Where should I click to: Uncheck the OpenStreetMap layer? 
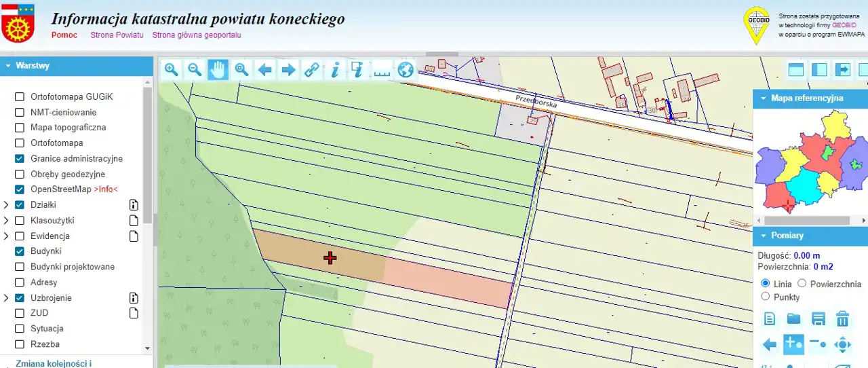point(20,189)
